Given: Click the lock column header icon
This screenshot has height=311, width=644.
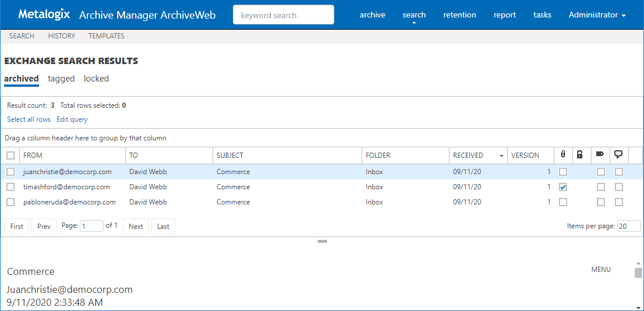Looking at the screenshot, I should [x=579, y=155].
